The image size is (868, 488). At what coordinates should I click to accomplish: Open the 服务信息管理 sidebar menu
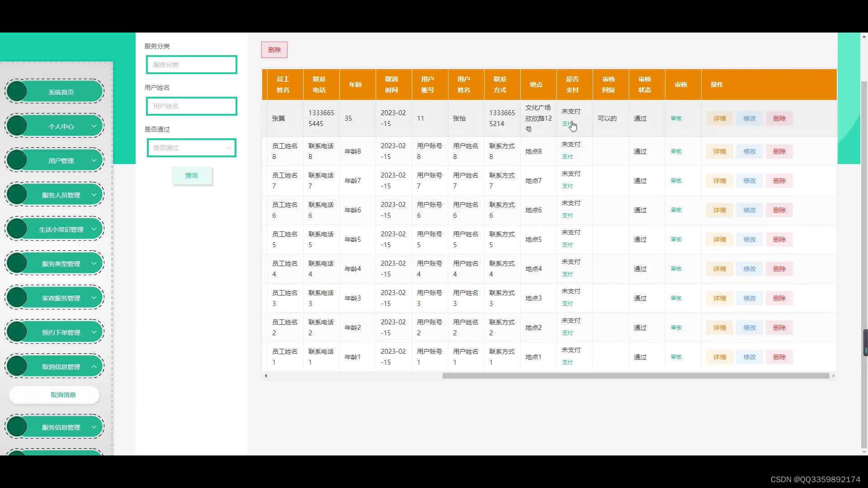pyautogui.click(x=54, y=427)
